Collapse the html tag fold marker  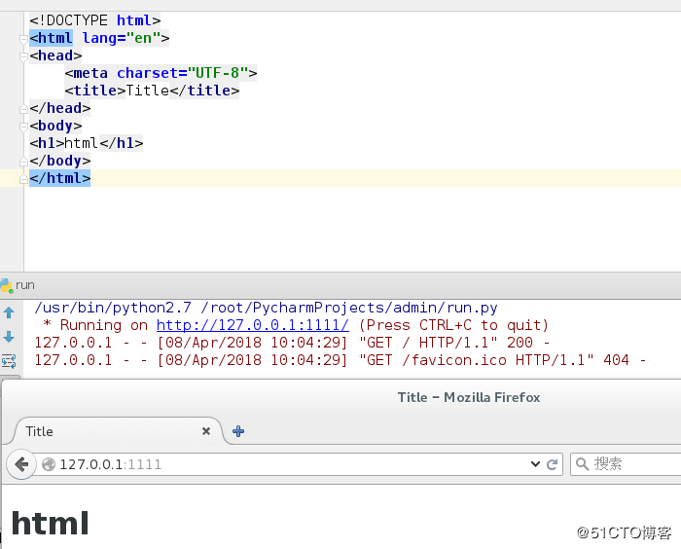23,39
